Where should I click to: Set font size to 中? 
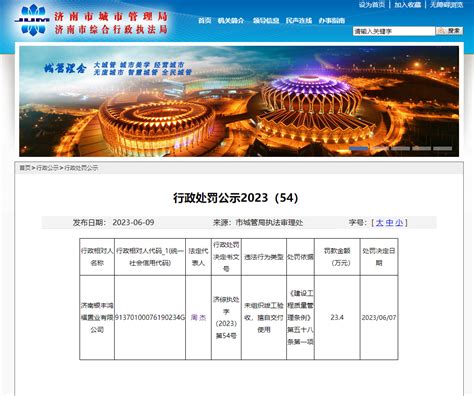389,223
